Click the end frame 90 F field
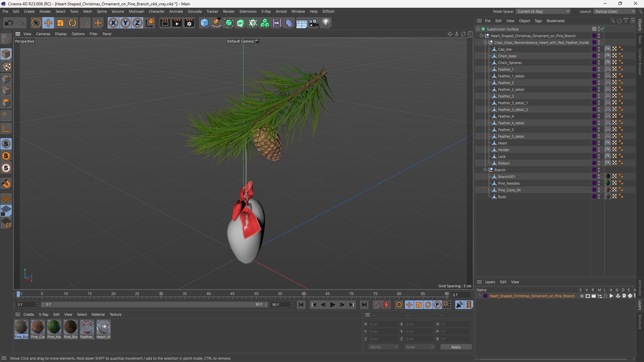Screen dimensions: 644x362 pos(282,305)
